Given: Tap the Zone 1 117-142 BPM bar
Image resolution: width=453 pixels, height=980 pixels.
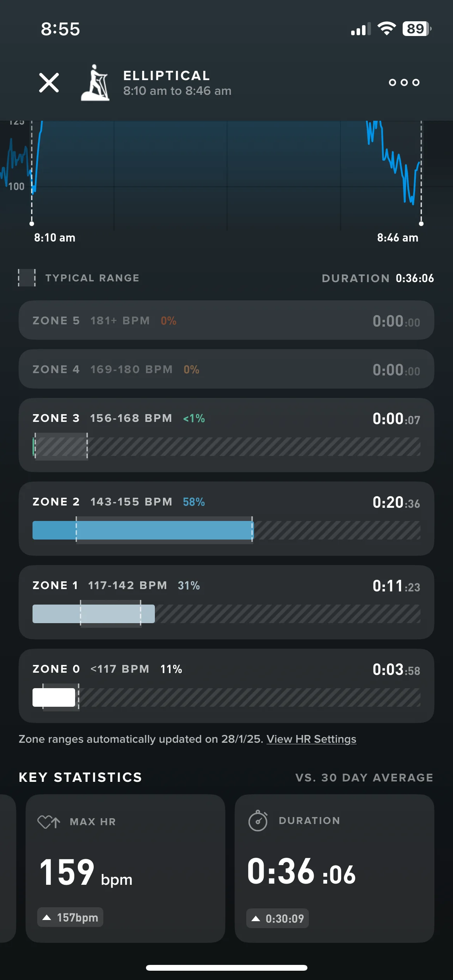Looking at the screenshot, I should click(x=94, y=614).
